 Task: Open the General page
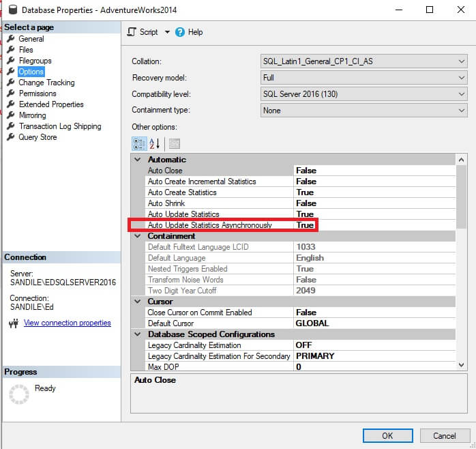31,39
